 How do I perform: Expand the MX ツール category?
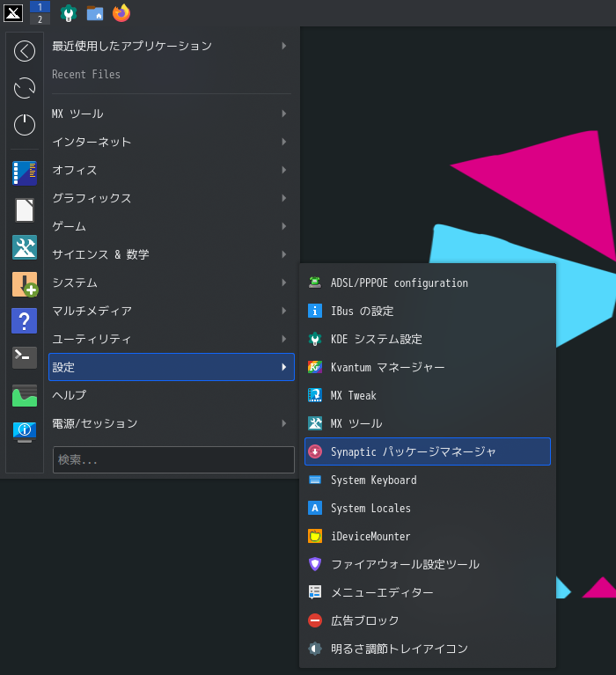(172, 114)
